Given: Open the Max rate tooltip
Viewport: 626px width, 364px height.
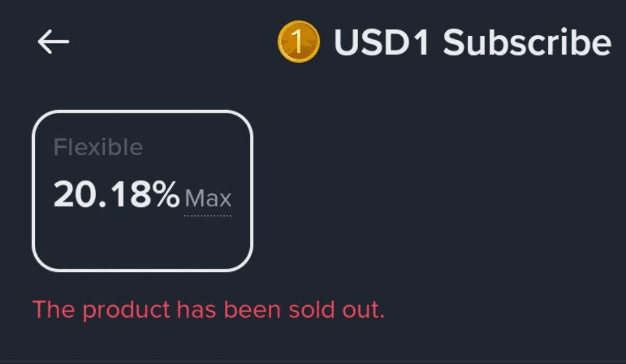Looking at the screenshot, I should (208, 199).
